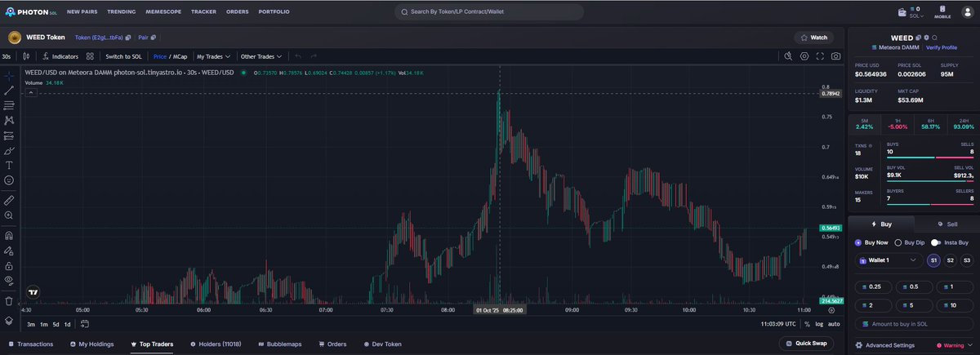Open indicator templates grid icon
The height and width of the screenshot is (355, 980).
pos(90,56)
